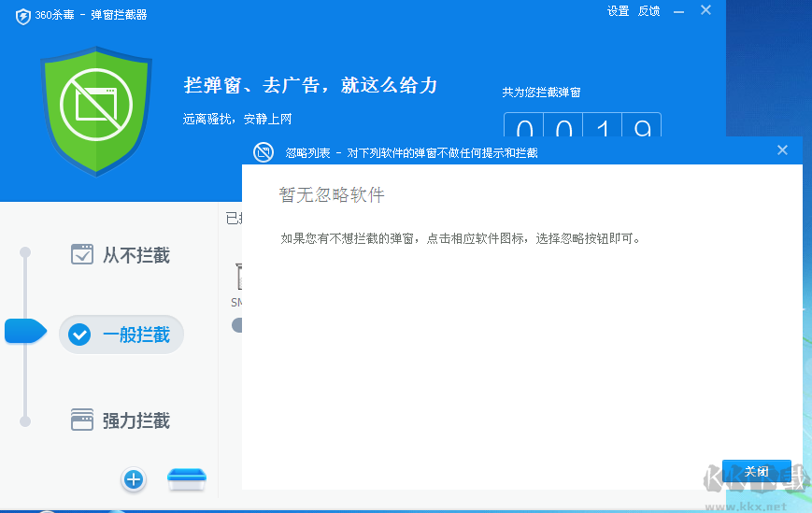This screenshot has width=812, height=513.
Task: Click the 暂无忽略软件 heading text
Action: point(332,195)
